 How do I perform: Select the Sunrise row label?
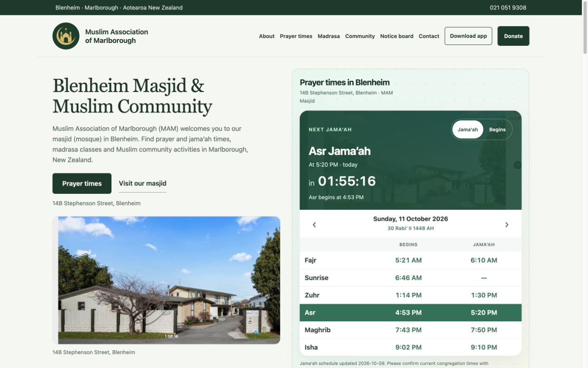[x=316, y=278]
